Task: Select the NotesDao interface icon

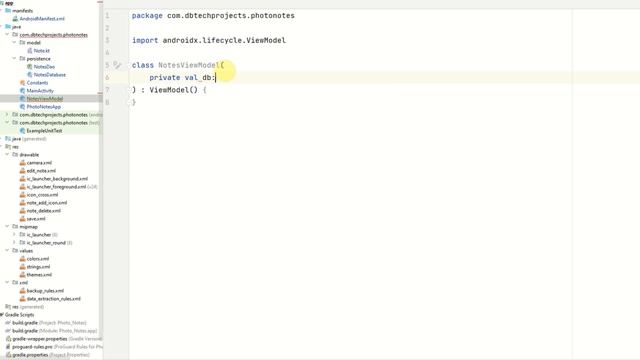Action: tap(30, 67)
